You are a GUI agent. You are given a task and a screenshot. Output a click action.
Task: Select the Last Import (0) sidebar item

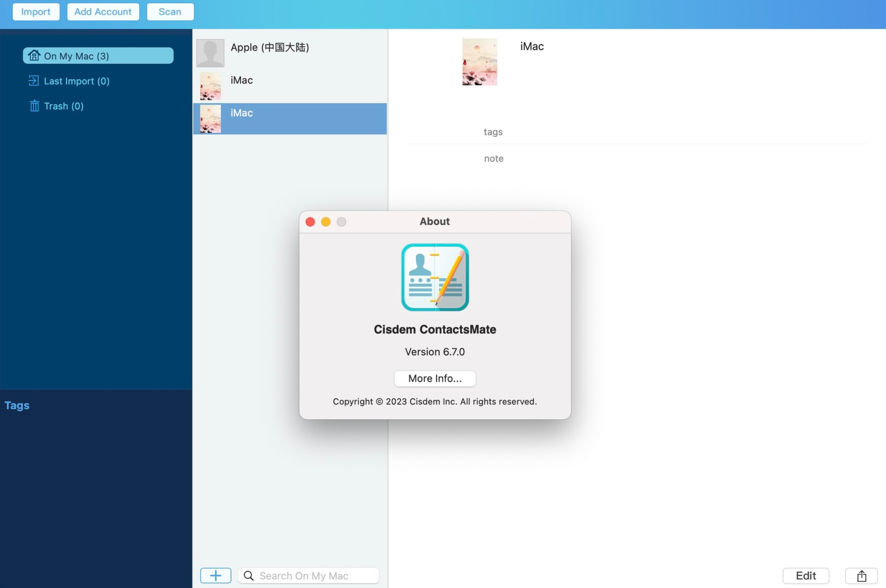[x=77, y=81]
